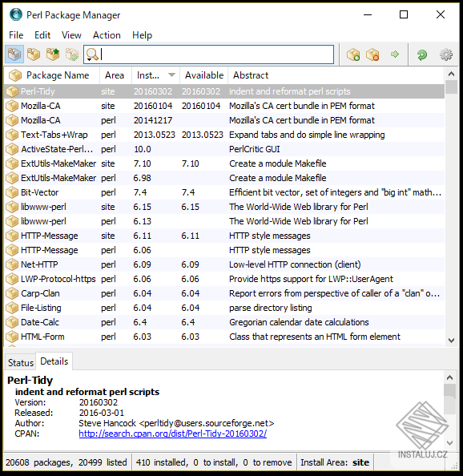This screenshot has width=463, height=476.
Task: Click the Perl Package Manager title icon
Action: tap(16, 14)
